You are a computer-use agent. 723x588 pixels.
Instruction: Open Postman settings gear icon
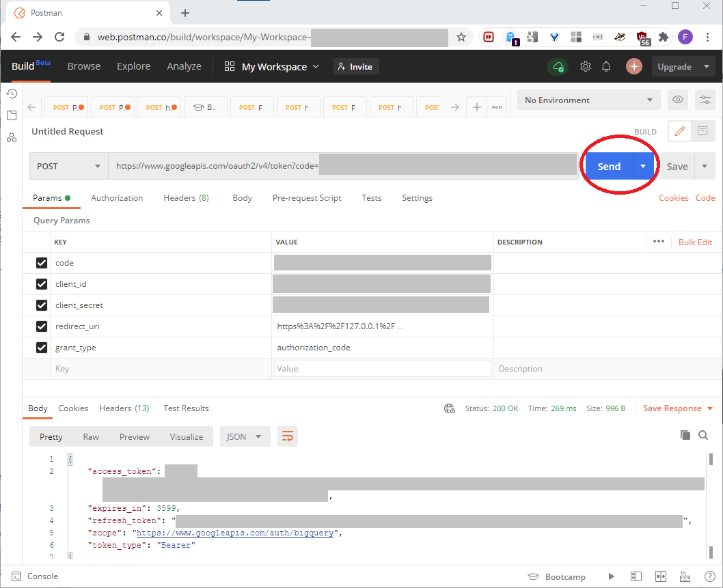coord(585,66)
